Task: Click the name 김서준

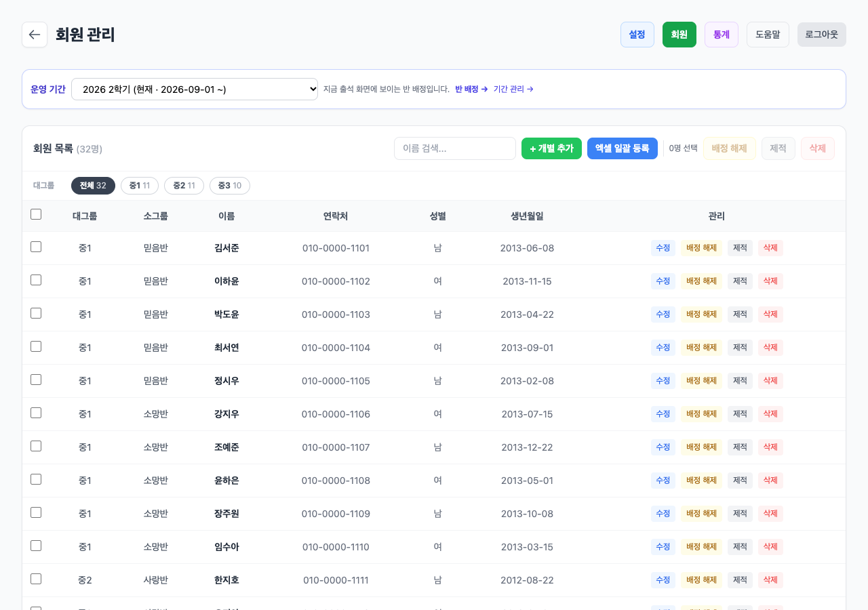Action: coord(226,248)
